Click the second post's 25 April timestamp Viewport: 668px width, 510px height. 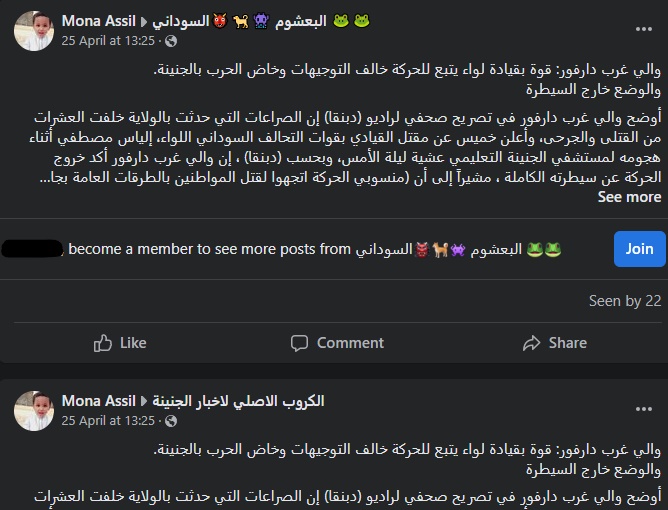108,421
